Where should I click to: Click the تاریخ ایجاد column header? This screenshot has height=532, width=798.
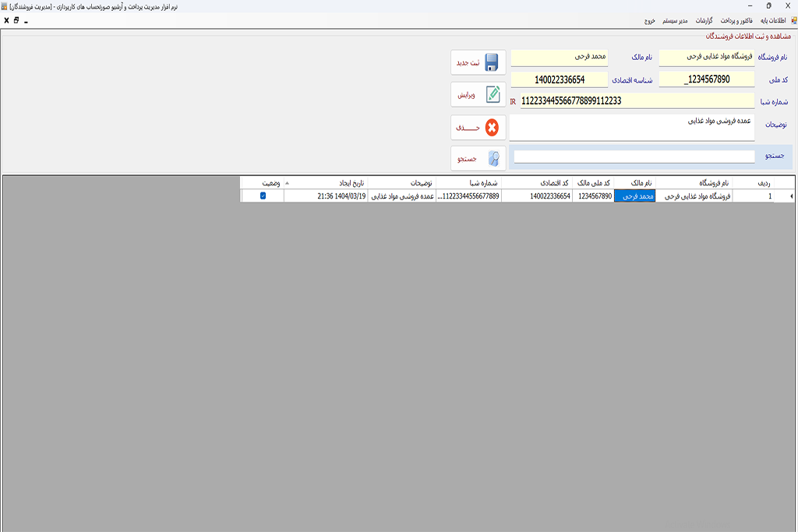[351, 183]
